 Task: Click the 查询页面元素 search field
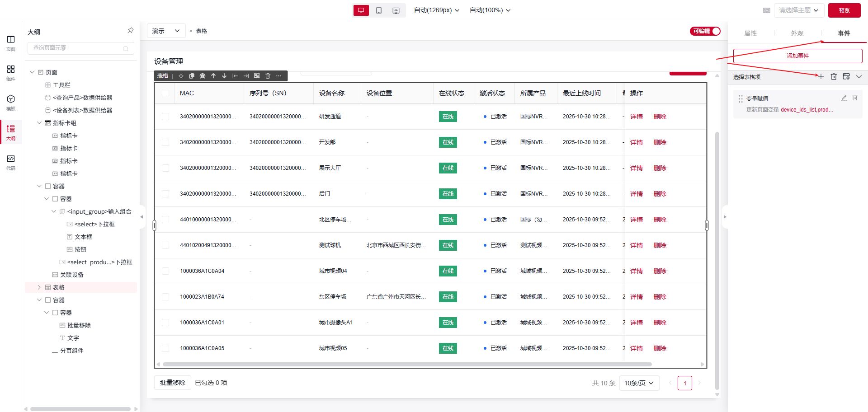pyautogui.click(x=77, y=48)
